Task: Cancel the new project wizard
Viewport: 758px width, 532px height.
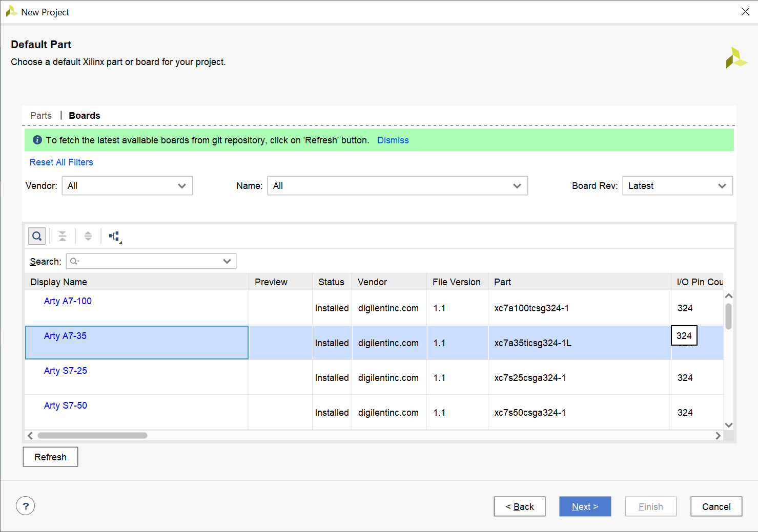Action: (716, 506)
